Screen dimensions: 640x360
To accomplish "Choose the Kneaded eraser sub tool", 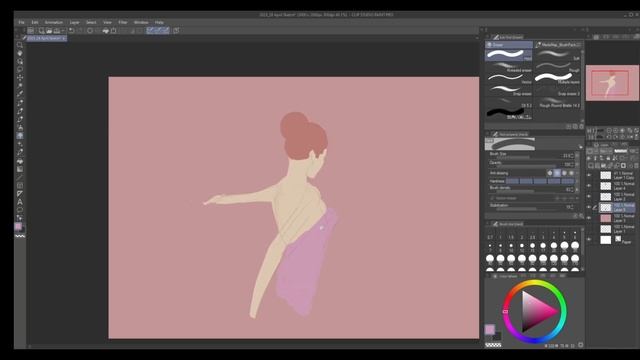I will pos(509,67).
